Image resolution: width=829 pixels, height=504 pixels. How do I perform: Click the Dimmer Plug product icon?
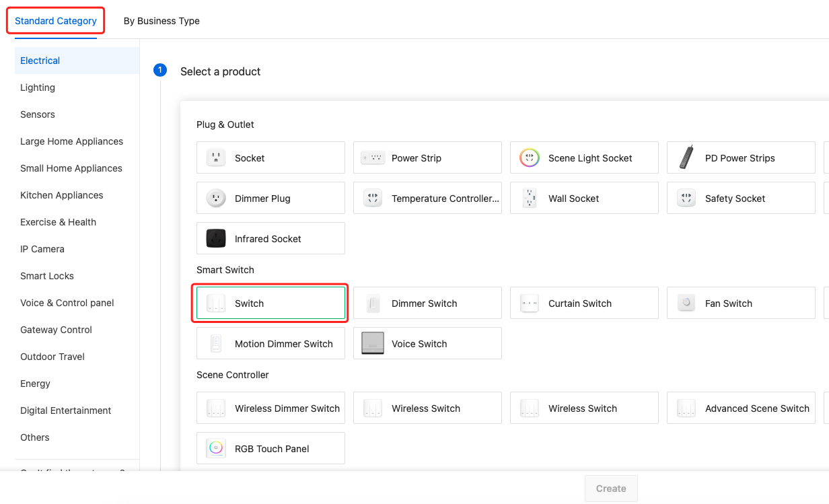215,199
